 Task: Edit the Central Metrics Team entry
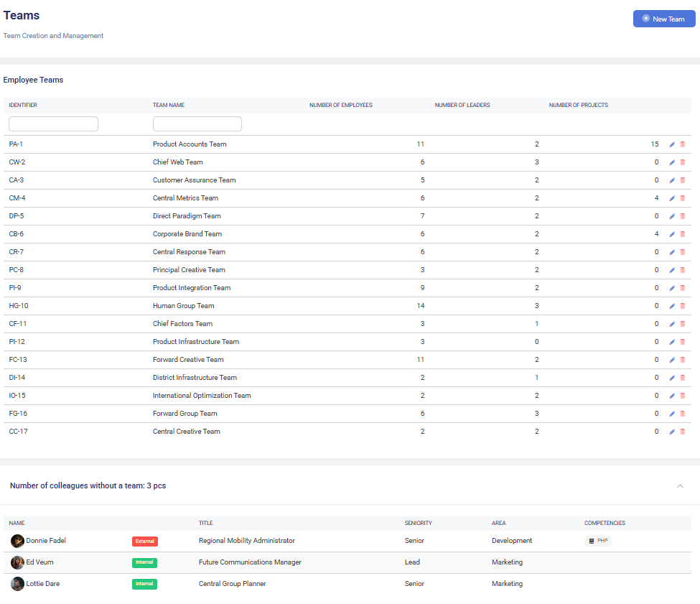pos(672,198)
